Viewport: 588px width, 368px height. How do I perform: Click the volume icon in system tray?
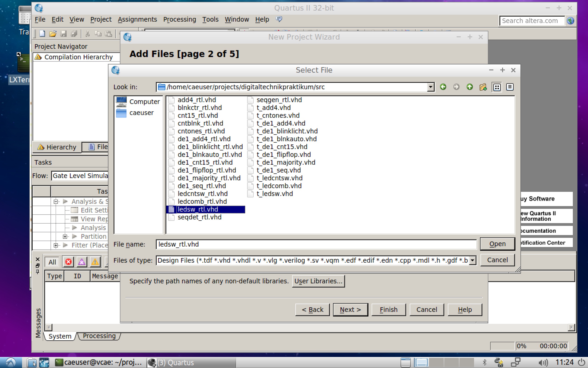(543, 363)
